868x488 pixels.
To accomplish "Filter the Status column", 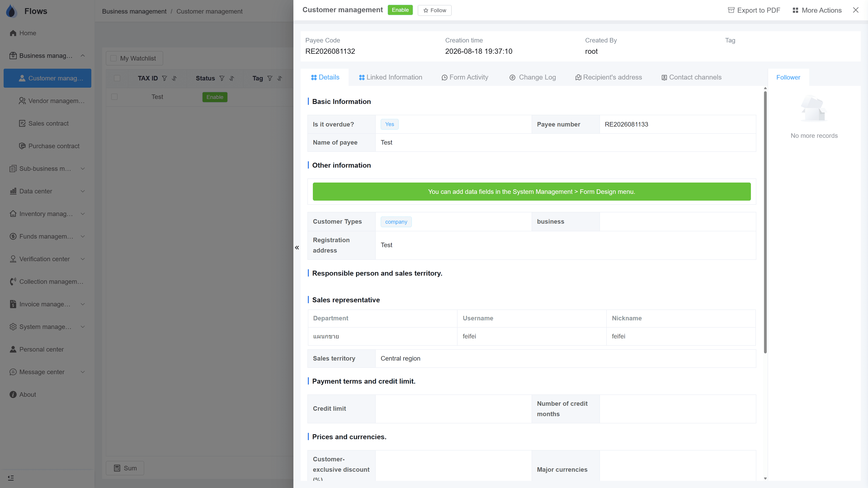I will [x=222, y=78].
